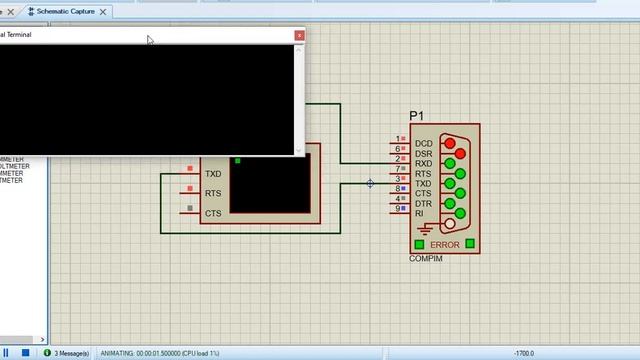Click the ground symbol on COMPIM
This screenshot has height=360, width=640.
click(x=425, y=229)
